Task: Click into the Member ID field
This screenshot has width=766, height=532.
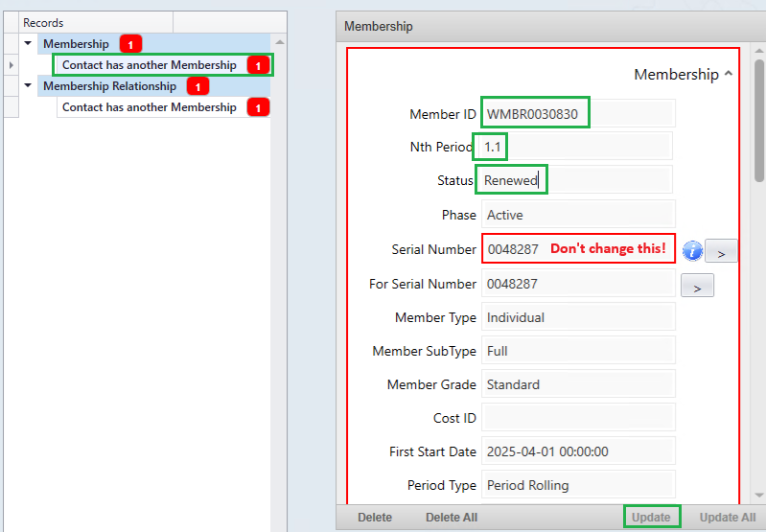Action: tap(578, 114)
